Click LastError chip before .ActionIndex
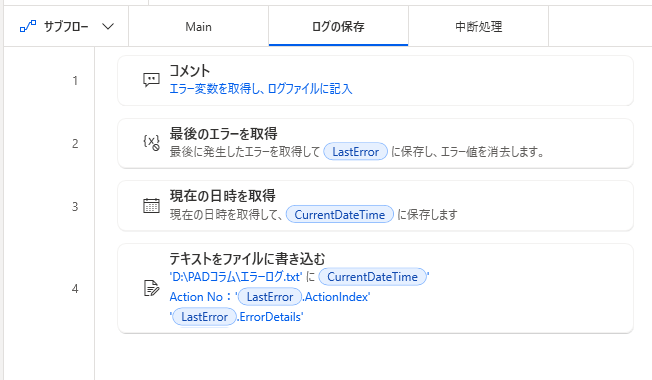The image size is (652, 380). tap(270, 297)
